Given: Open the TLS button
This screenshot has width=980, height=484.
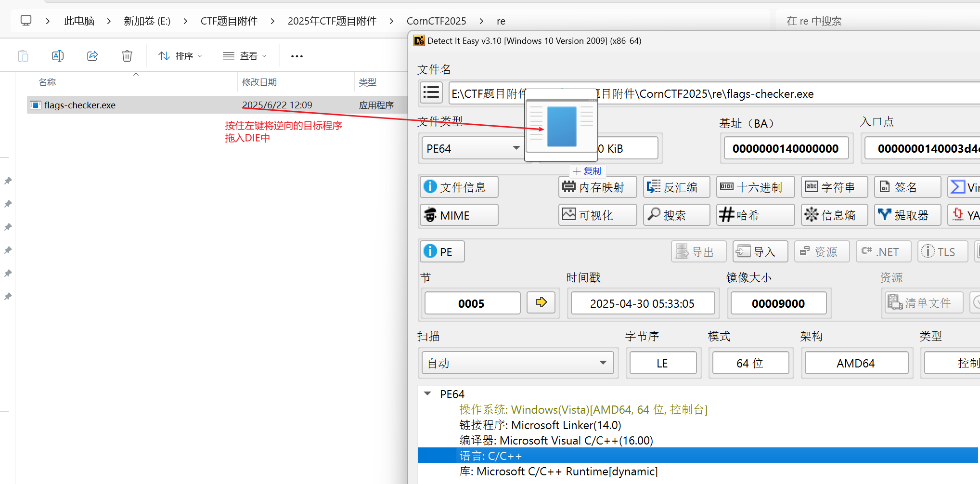Looking at the screenshot, I should pyautogui.click(x=942, y=251).
